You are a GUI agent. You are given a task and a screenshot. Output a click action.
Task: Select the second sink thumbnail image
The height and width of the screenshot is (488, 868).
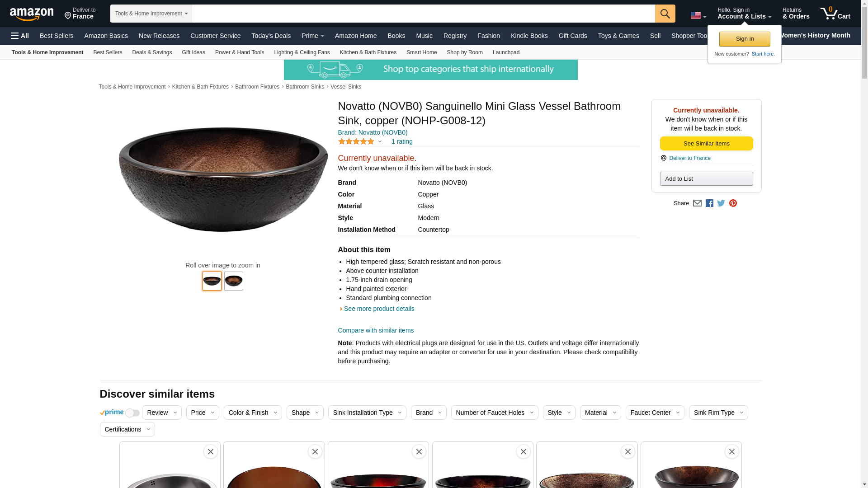pos(234,281)
